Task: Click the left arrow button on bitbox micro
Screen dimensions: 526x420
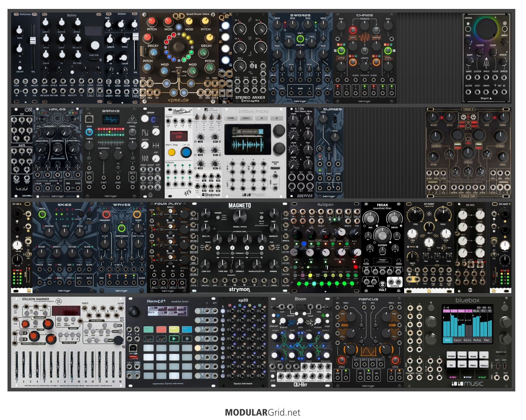Action: tap(261, 118)
